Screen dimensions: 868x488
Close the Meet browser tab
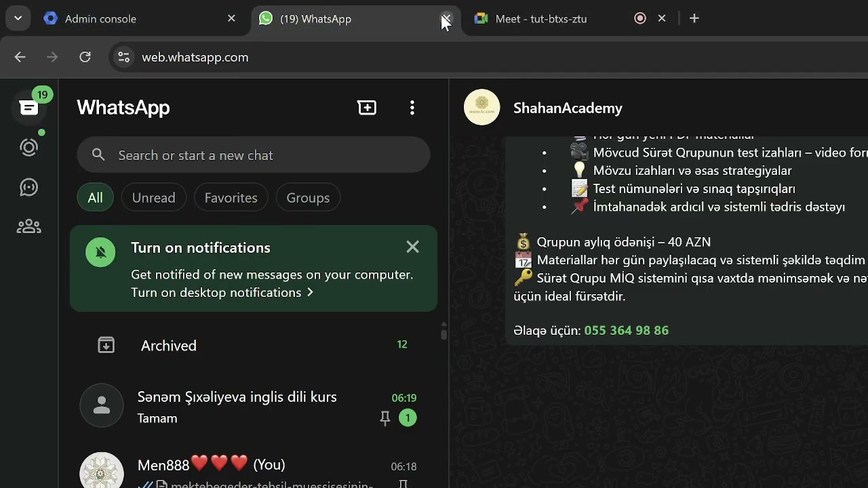click(x=662, y=19)
